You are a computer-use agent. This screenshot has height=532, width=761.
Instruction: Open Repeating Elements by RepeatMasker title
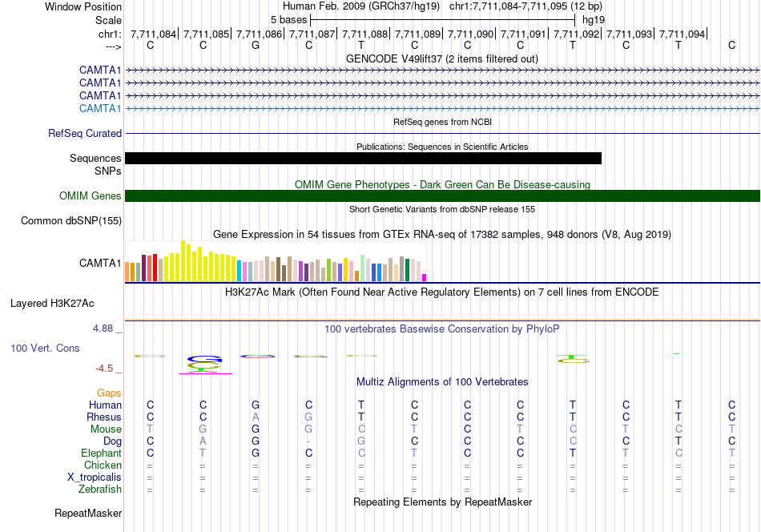tap(442, 502)
